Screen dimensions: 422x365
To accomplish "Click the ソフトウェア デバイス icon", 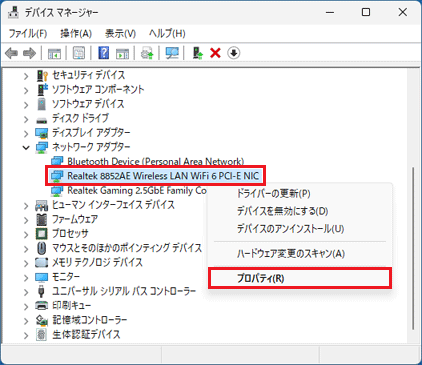I will click(41, 104).
